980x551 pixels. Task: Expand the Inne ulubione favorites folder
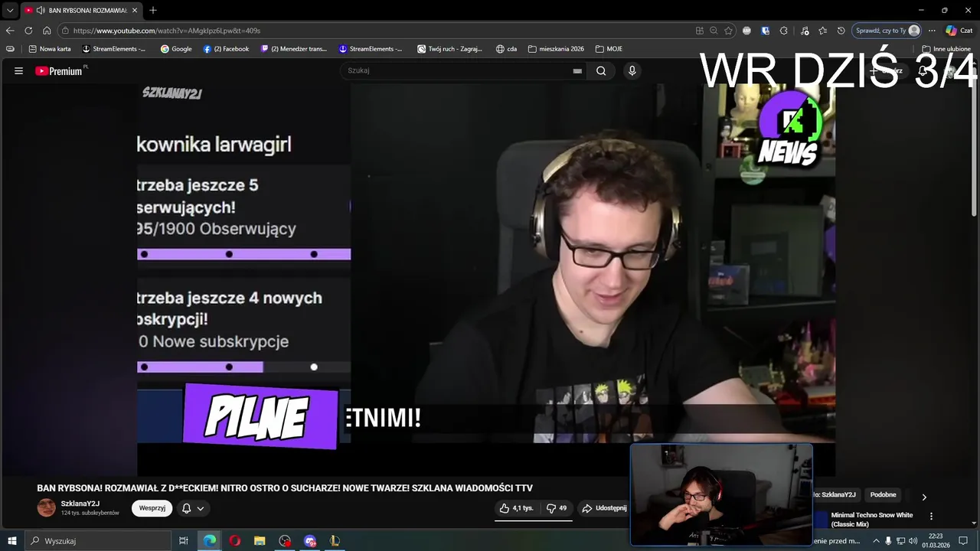(x=946, y=49)
